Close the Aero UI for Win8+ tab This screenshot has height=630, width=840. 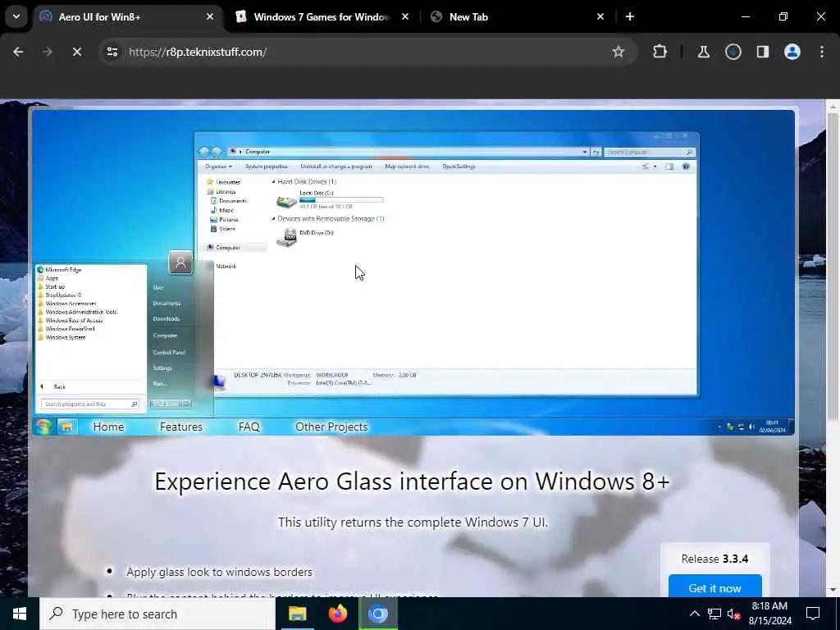[x=210, y=16]
